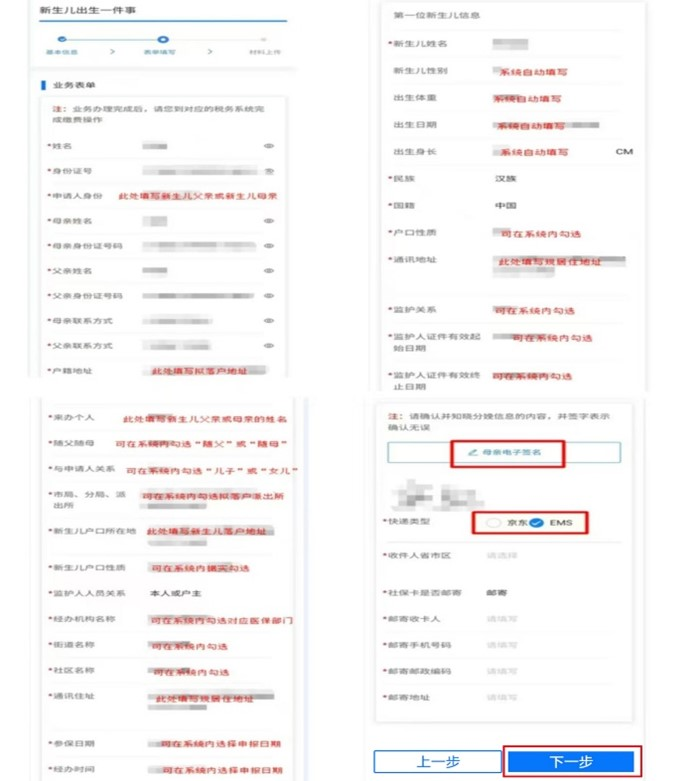The height and width of the screenshot is (781, 696).
Task: Click the 邮寄地址 input field
Action: (x=502, y=697)
